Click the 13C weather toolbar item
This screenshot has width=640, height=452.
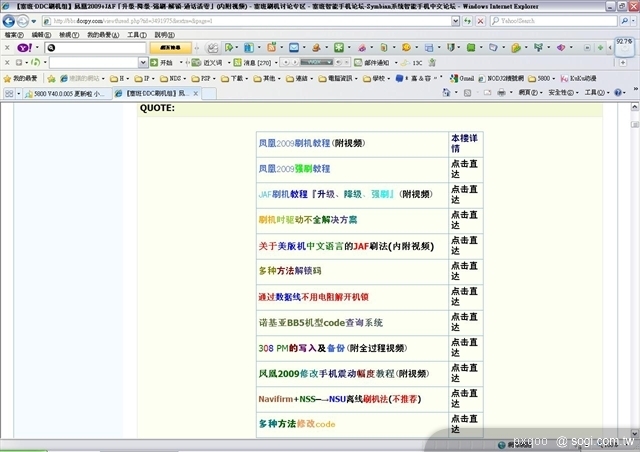[412, 62]
